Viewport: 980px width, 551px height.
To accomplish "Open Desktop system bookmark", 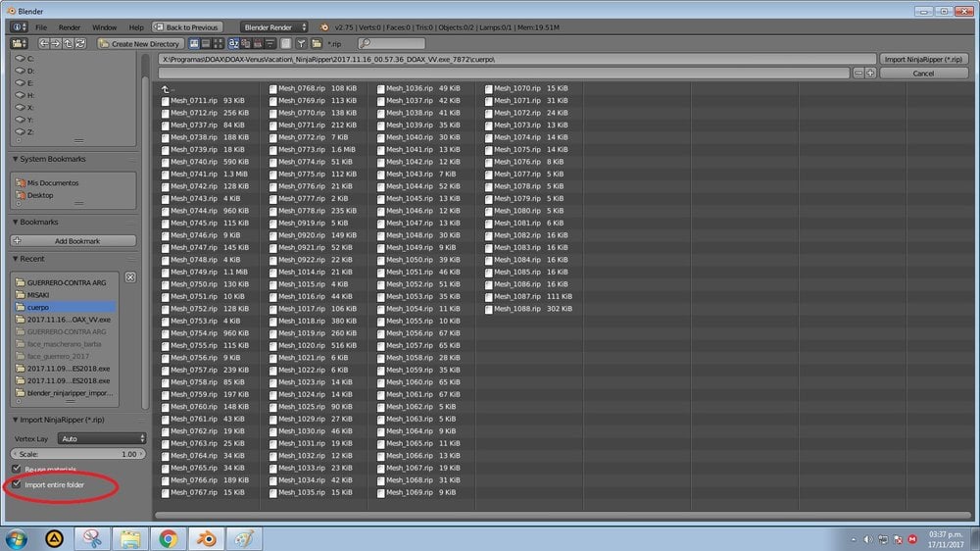I will pos(35,195).
